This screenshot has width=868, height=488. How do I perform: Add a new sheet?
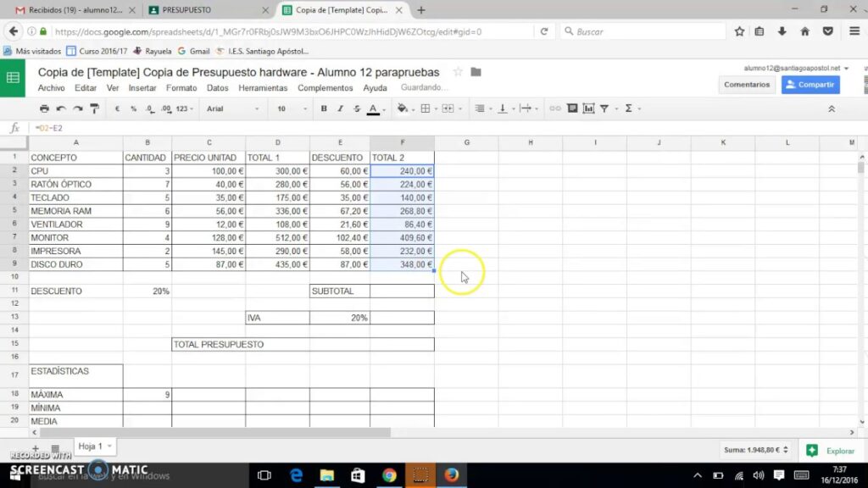(36, 447)
